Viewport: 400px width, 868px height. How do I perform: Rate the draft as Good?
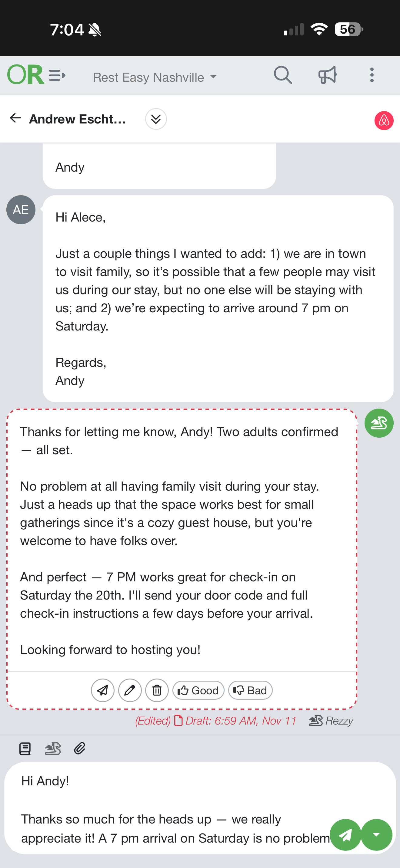tap(198, 690)
